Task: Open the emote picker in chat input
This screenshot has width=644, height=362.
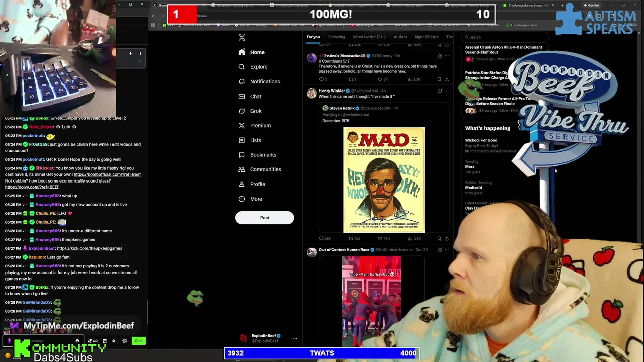Action: tap(77, 341)
